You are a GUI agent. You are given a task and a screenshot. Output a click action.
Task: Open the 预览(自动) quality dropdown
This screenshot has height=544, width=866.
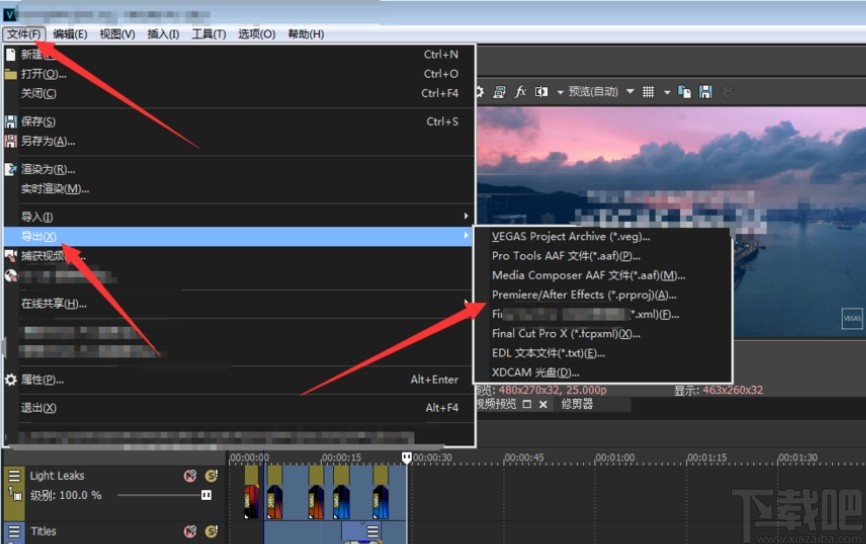[x=600, y=92]
